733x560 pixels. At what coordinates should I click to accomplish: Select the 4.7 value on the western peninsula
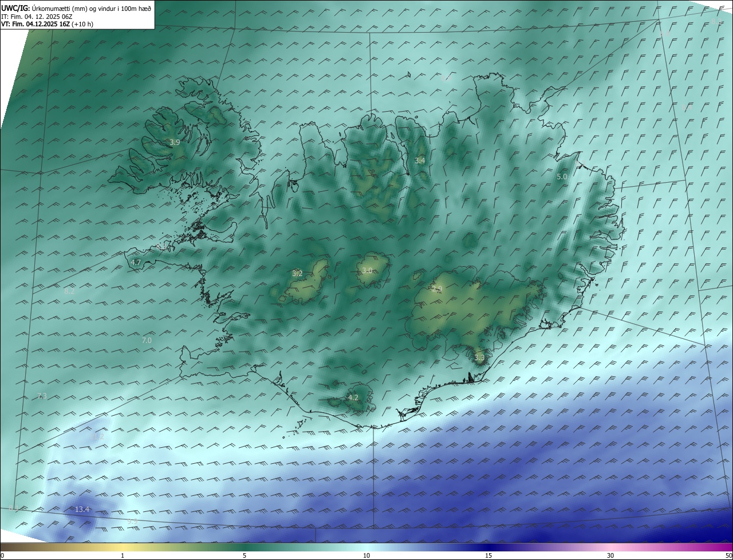point(136,262)
